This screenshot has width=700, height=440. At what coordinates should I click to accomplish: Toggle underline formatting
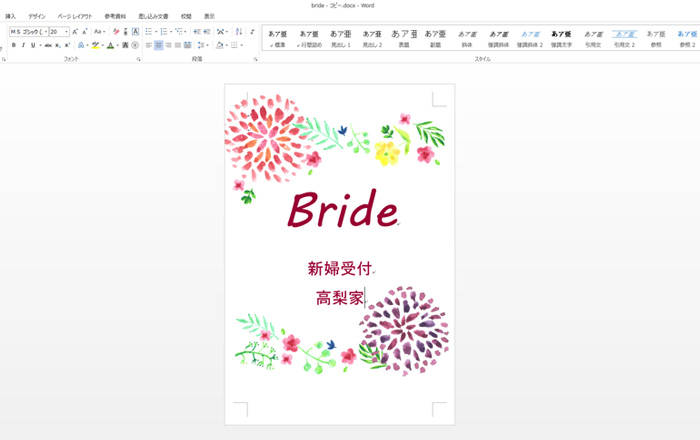33,45
